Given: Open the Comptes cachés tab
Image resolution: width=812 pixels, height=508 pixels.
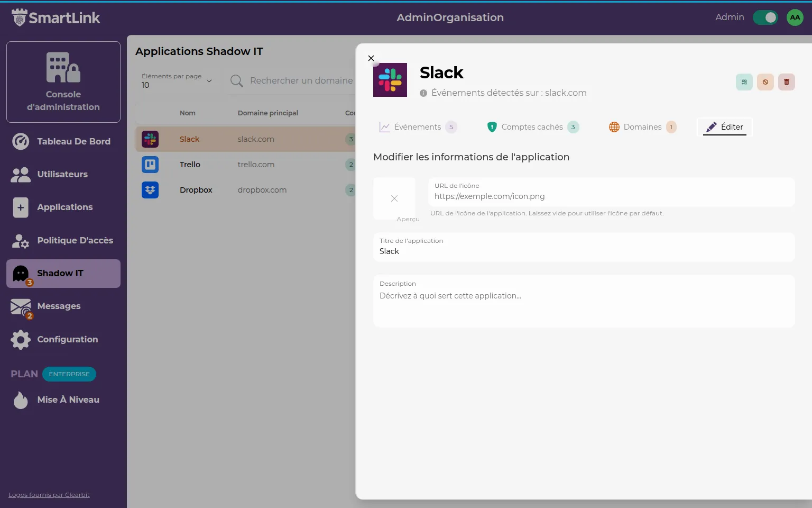Looking at the screenshot, I should pos(532,127).
